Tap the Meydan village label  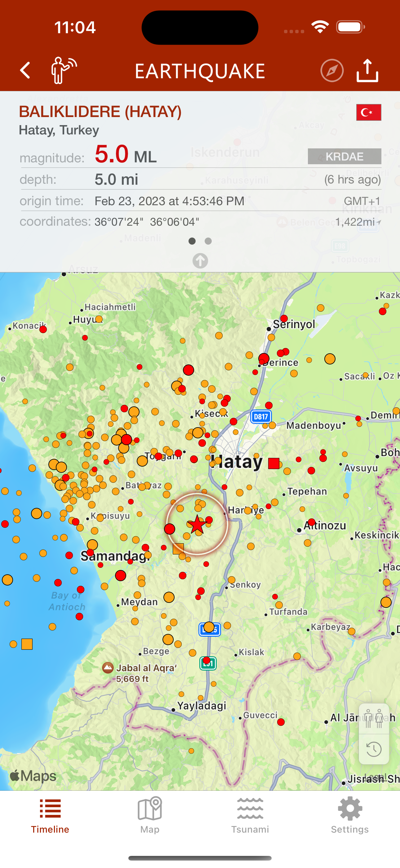pyautogui.click(x=139, y=602)
